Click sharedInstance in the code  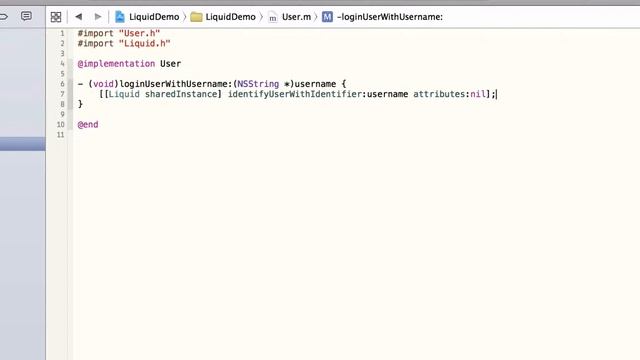(181, 94)
